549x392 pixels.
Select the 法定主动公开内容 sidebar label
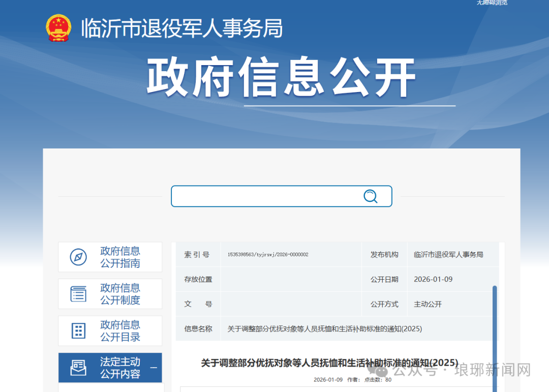click(x=120, y=368)
